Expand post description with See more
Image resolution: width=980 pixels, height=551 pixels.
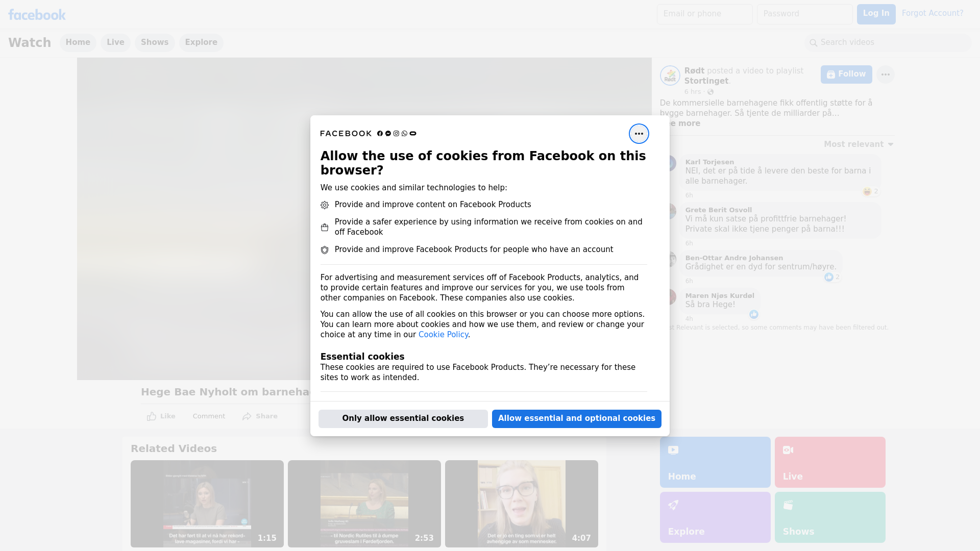(x=687, y=123)
